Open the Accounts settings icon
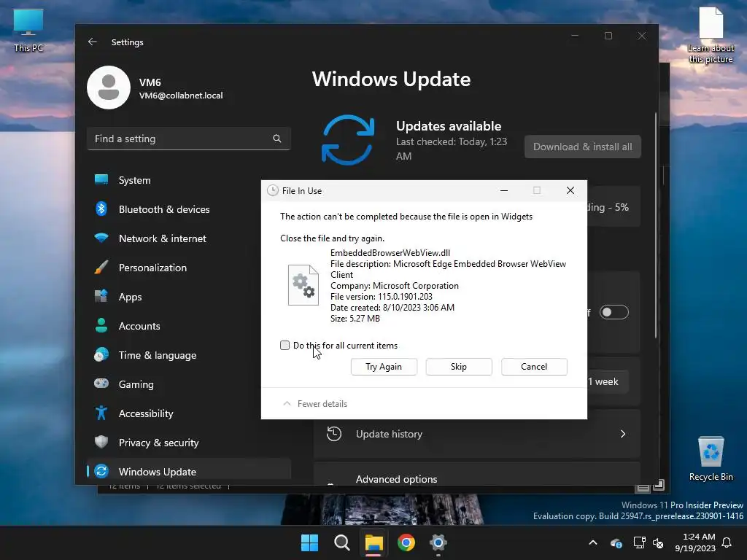 [101, 326]
